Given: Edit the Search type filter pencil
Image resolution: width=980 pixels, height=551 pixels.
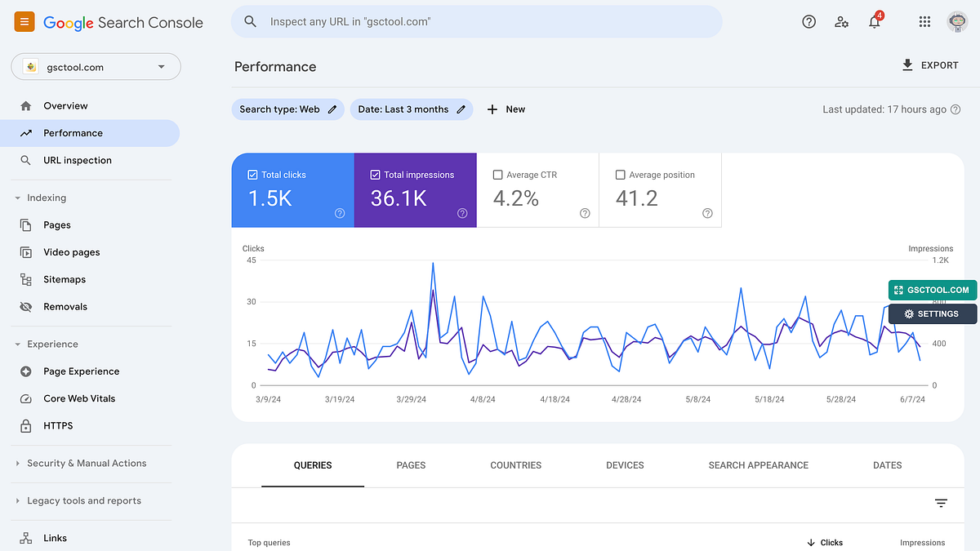Looking at the screenshot, I should coord(332,109).
